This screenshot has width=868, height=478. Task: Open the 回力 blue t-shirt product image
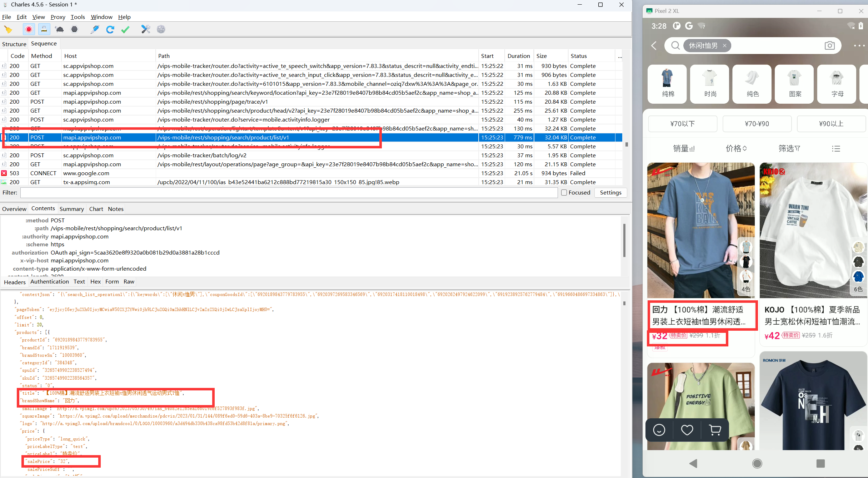(x=700, y=230)
